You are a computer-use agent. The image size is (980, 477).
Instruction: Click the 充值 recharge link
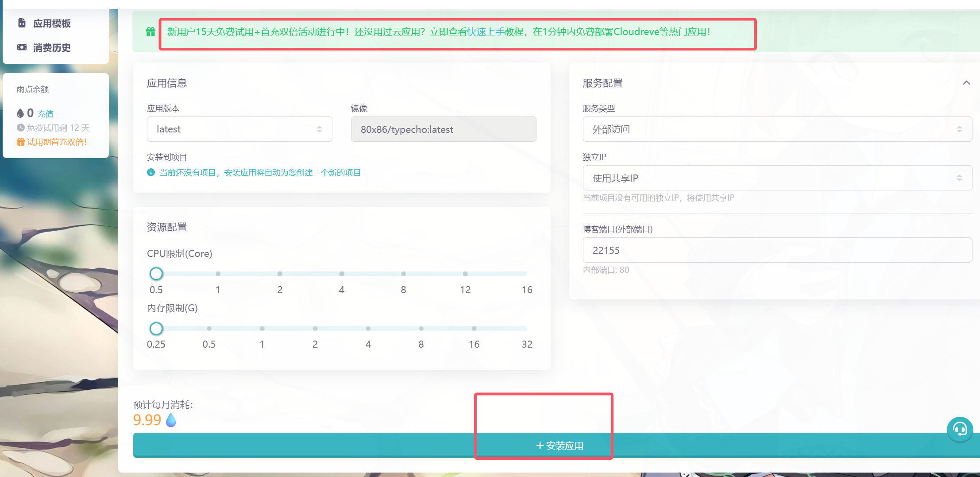pyautogui.click(x=45, y=114)
